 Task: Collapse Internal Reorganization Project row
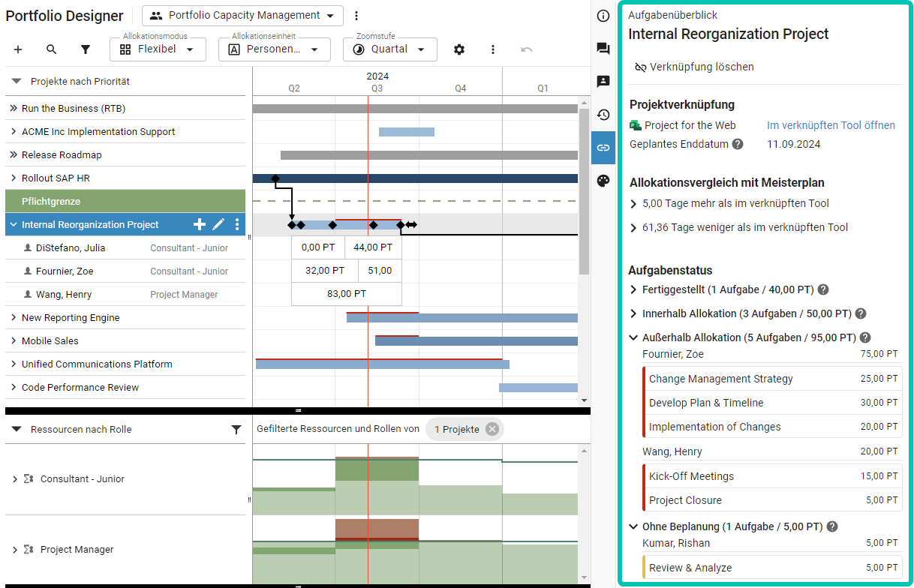click(14, 224)
